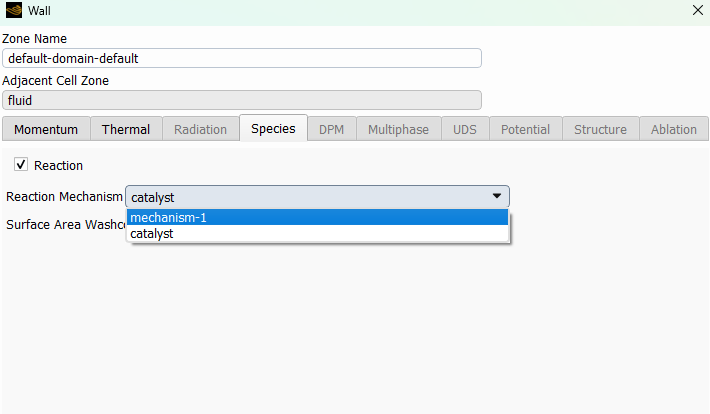Click the Adjacent Cell Zone field
The width and height of the screenshot is (710, 414).
(241, 100)
